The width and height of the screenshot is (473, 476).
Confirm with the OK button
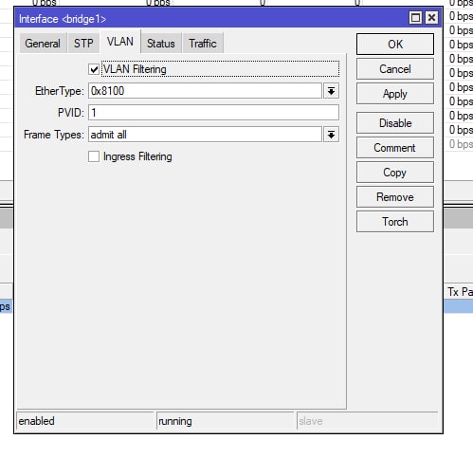pos(395,45)
